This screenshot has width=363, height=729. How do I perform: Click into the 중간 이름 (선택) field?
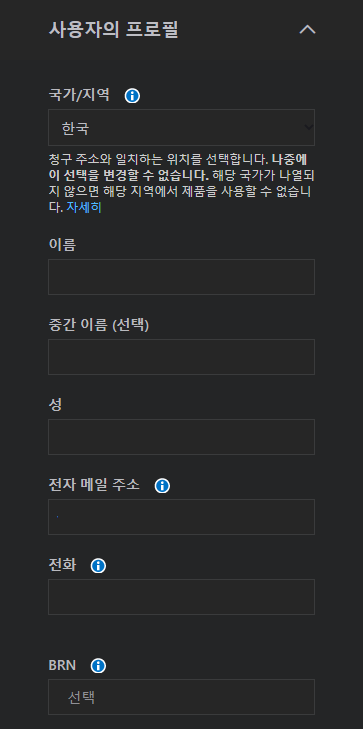(x=181, y=357)
